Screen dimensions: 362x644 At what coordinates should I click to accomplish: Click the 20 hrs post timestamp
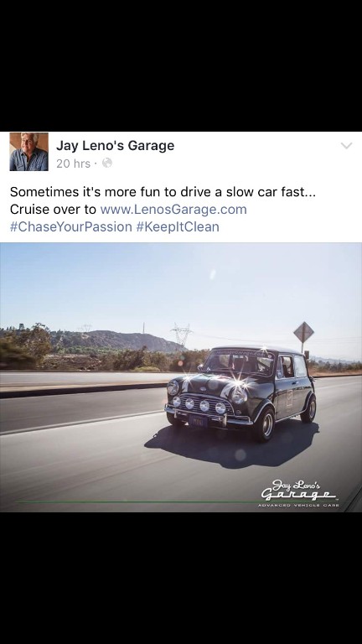[73, 164]
